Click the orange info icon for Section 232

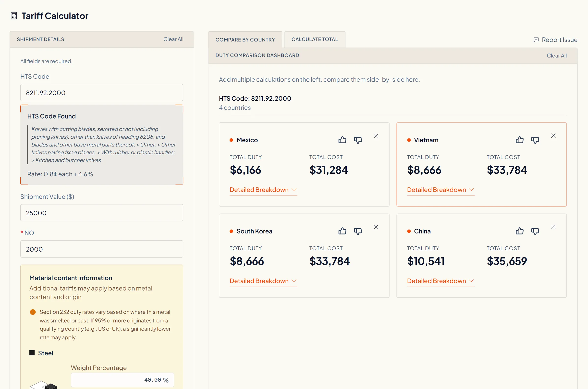click(33, 312)
